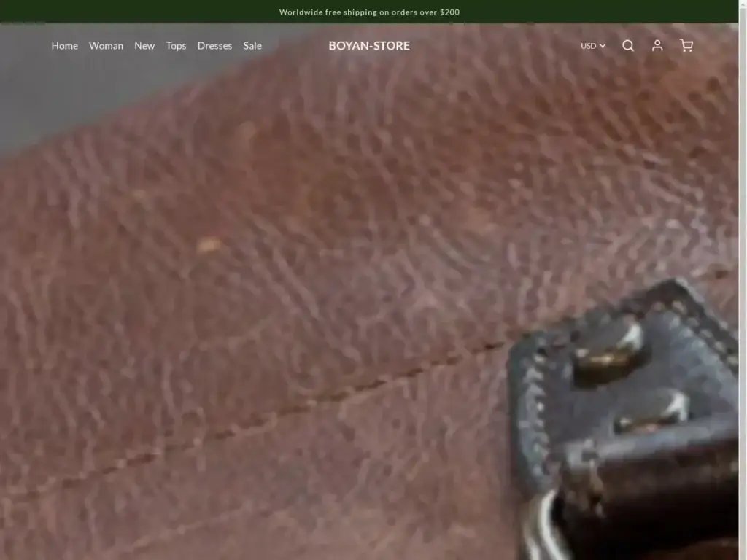Go to the Home menu item
Viewport: 747px width, 560px height.
coord(64,46)
